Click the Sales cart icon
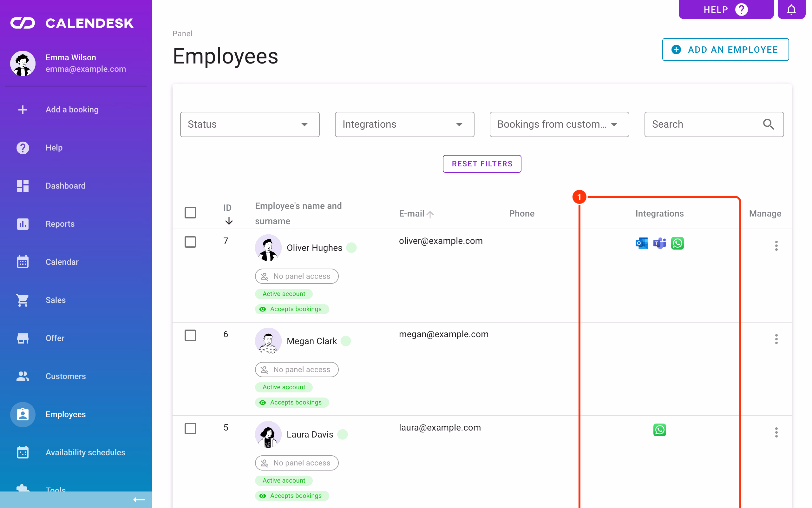Image resolution: width=812 pixels, height=508 pixels. [x=23, y=300]
